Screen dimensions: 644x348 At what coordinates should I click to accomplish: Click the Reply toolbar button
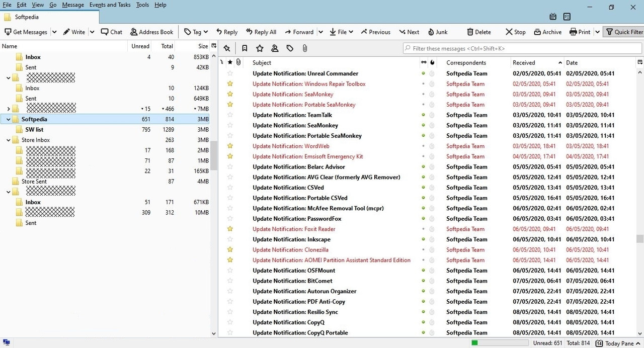click(227, 32)
